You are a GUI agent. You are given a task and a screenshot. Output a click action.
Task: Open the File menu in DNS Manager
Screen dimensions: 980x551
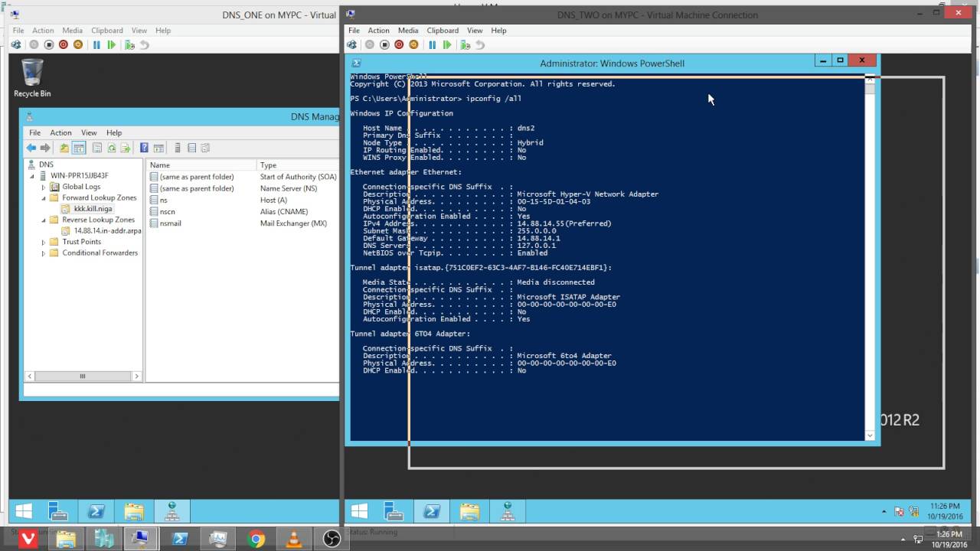click(x=34, y=132)
